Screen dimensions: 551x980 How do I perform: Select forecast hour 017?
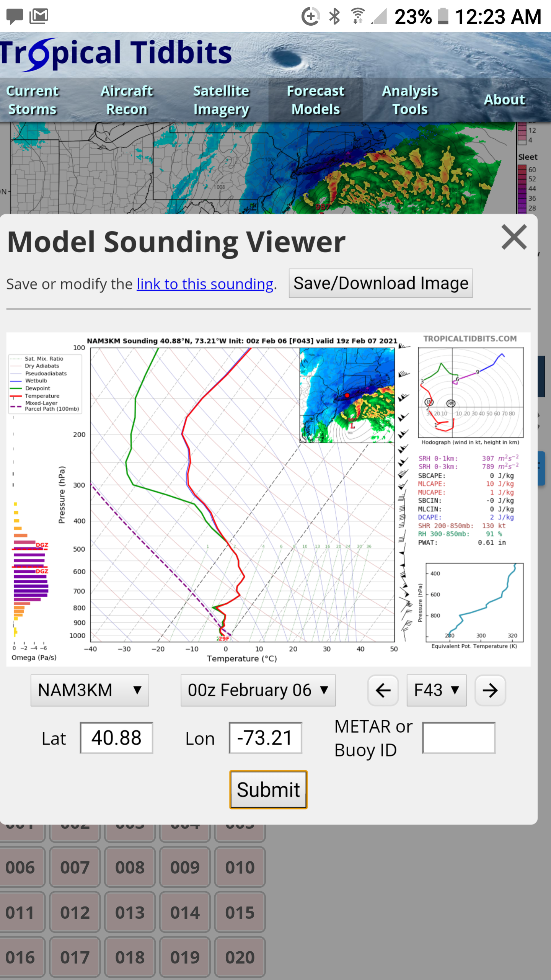pos(75,957)
